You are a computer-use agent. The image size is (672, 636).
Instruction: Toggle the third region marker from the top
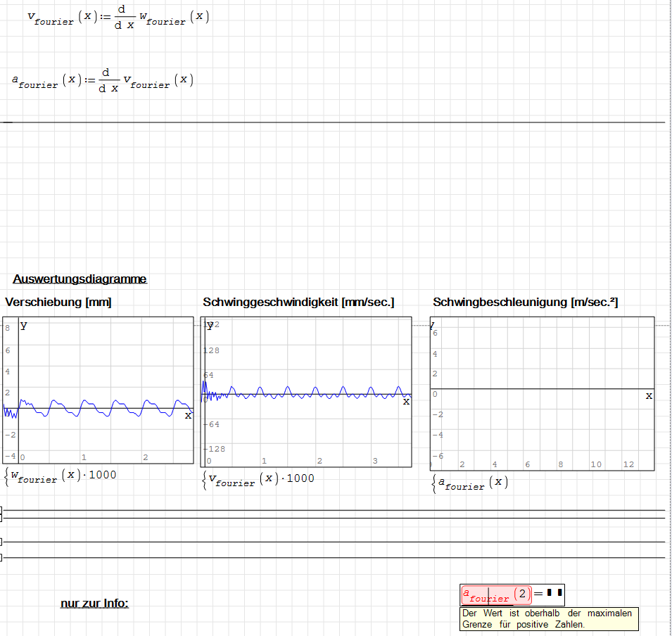click(1, 542)
